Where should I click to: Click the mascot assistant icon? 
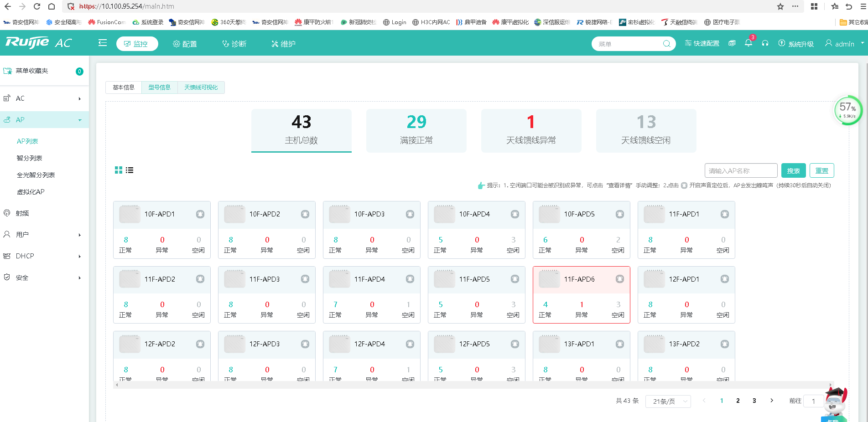pos(835,401)
